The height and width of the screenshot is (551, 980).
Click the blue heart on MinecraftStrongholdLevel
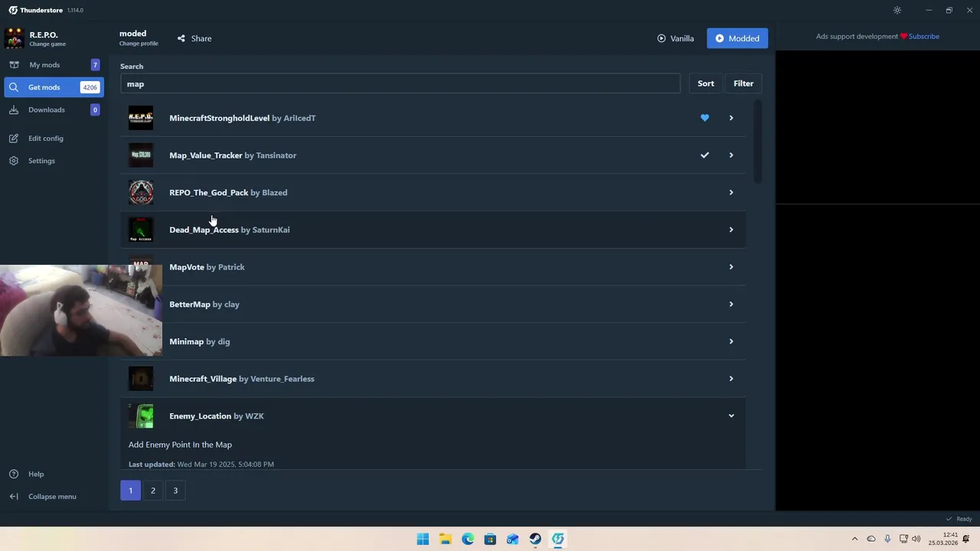pyautogui.click(x=704, y=118)
